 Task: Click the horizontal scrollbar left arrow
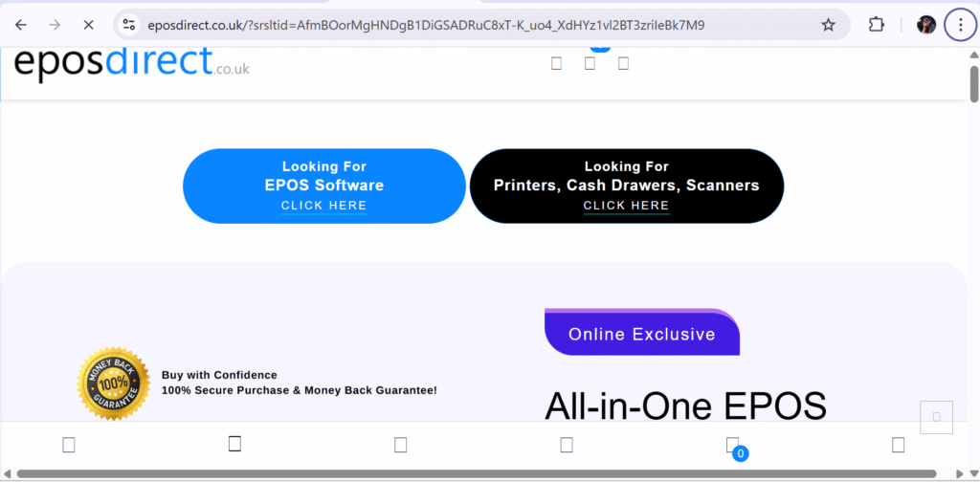tap(7, 474)
